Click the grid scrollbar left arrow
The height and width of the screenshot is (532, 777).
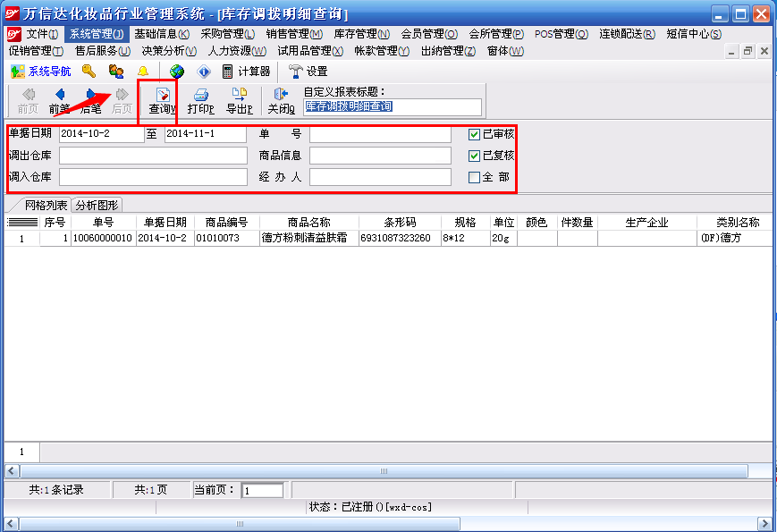tap(12, 471)
